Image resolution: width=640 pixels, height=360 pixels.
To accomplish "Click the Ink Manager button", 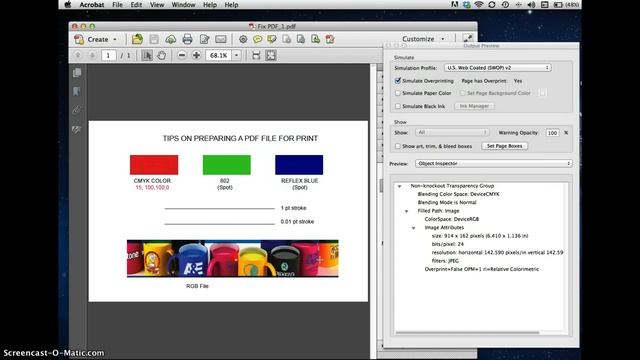I will (474, 106).
